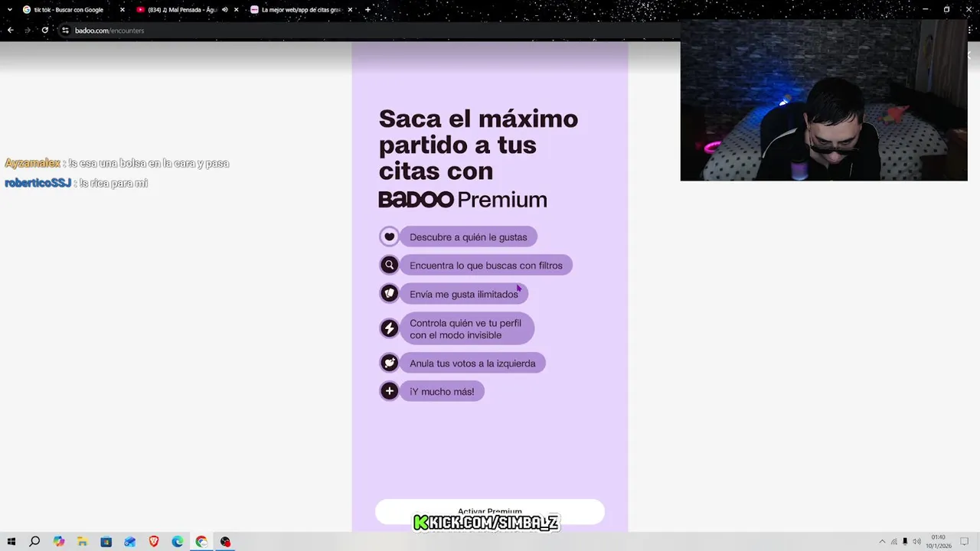Screen dimensions: 980x551
Task: Launch Microsoft Edge from the taskbar
Action: click(x=178, y=542)
